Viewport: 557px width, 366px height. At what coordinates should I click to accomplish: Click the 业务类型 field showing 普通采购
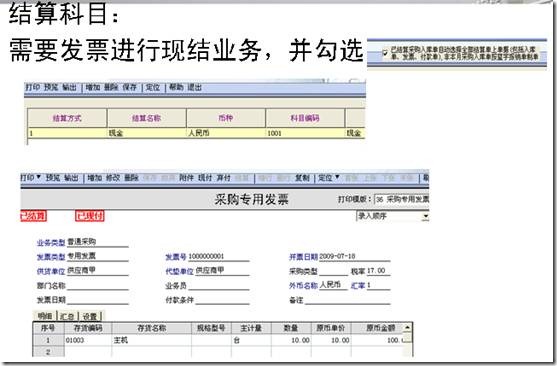click(x=98, y=242)
